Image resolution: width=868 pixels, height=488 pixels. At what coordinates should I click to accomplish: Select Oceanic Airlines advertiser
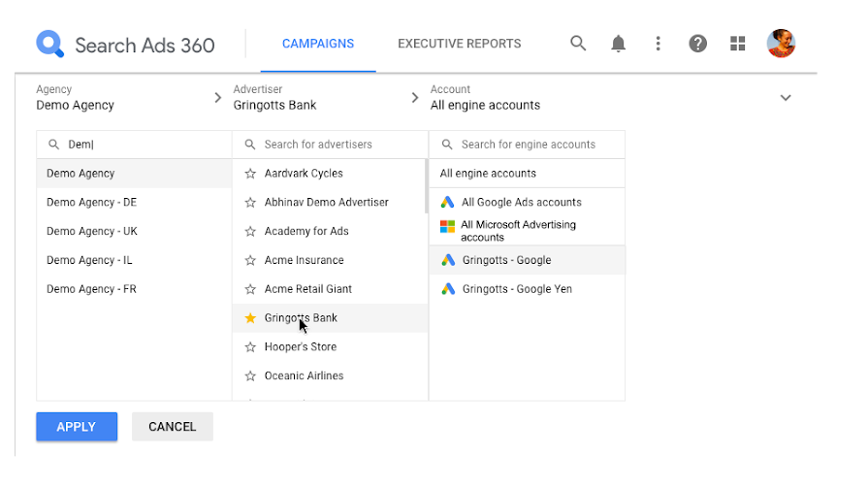pos(304,375)
